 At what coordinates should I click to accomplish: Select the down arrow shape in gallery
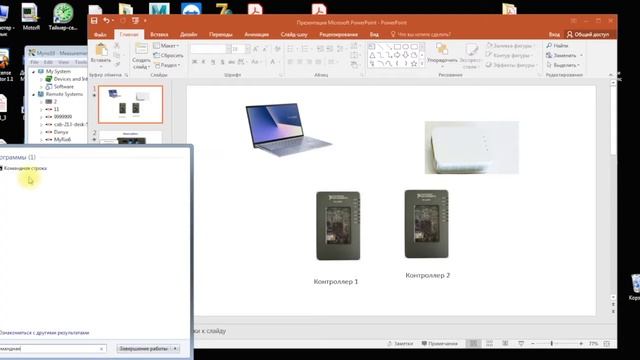[405, 56]
